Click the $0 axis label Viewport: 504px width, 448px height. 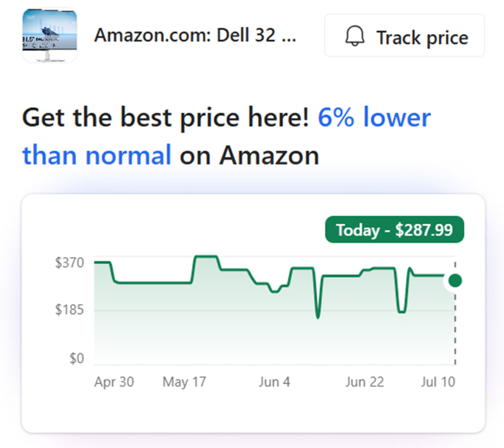pos(77,358)
